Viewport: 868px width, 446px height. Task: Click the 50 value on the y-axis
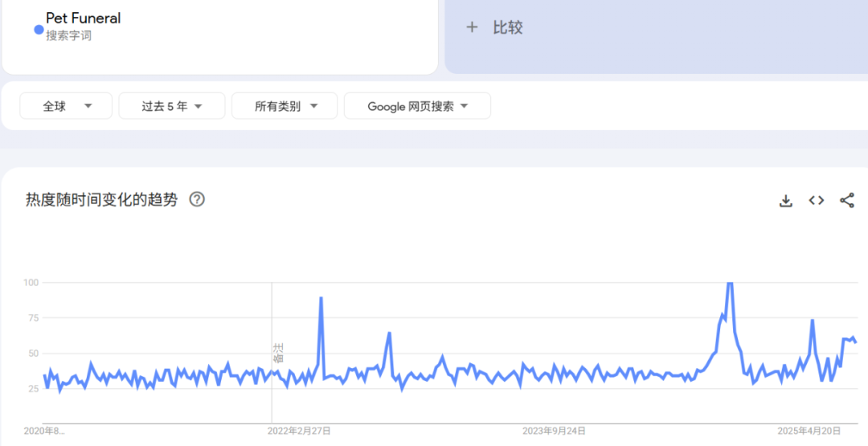(33, 353)
